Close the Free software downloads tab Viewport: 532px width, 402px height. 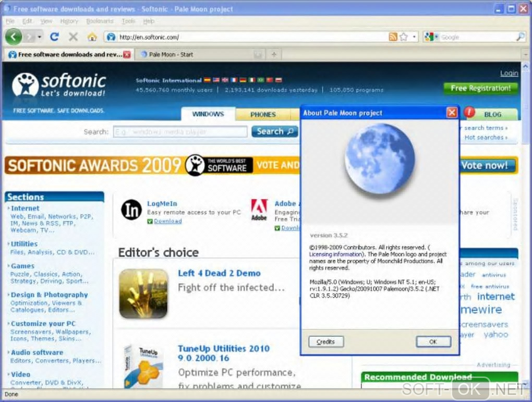127,54
